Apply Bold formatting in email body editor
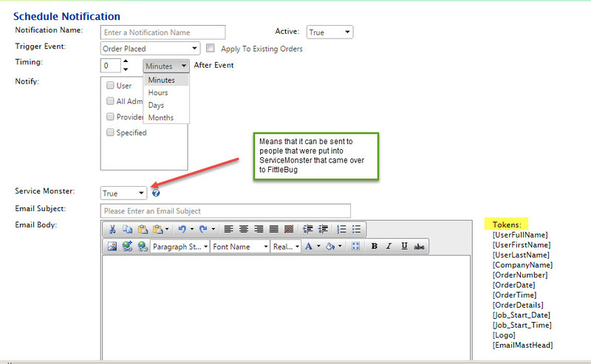The image size is (591, 364). (375, 247)
